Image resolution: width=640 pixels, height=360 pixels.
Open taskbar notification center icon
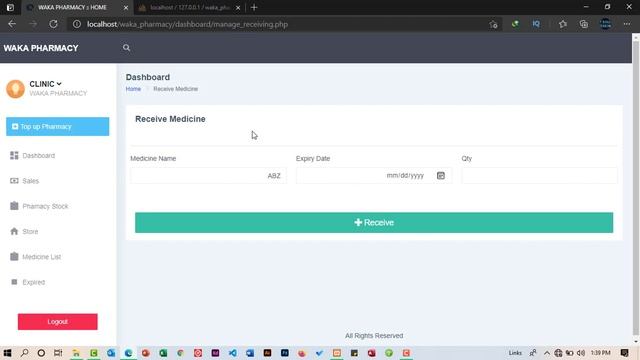click(624, 353)
